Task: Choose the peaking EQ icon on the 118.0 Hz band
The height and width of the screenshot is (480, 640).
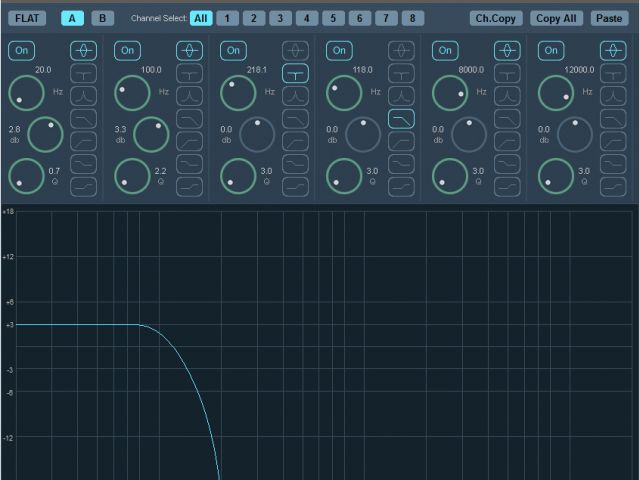Action: click(x=401, y=51)
